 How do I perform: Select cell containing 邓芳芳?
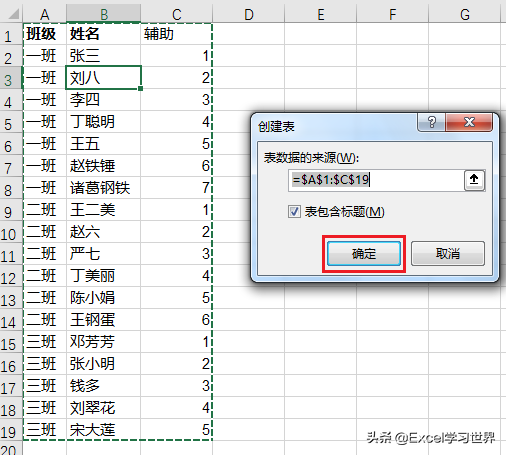click(104, 342)
